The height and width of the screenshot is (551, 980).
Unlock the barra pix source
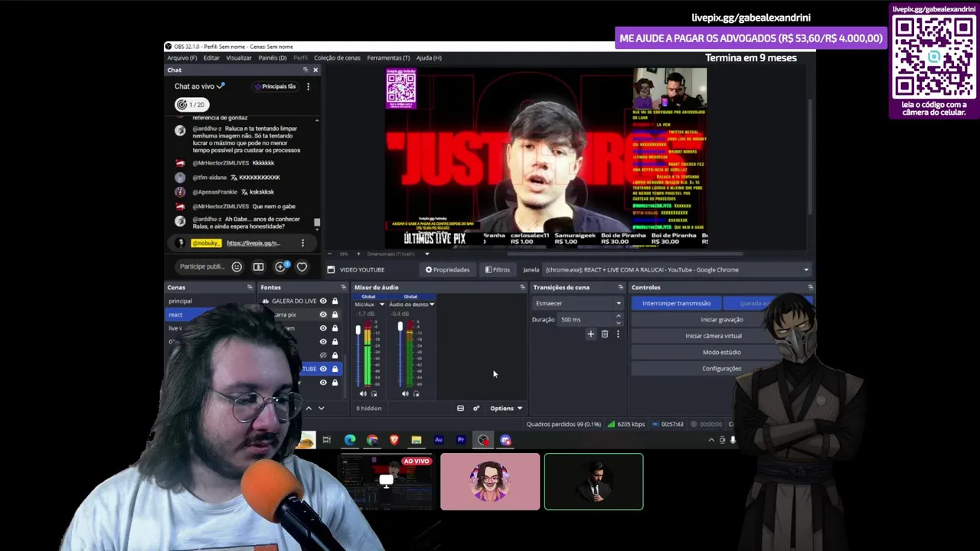335,315
